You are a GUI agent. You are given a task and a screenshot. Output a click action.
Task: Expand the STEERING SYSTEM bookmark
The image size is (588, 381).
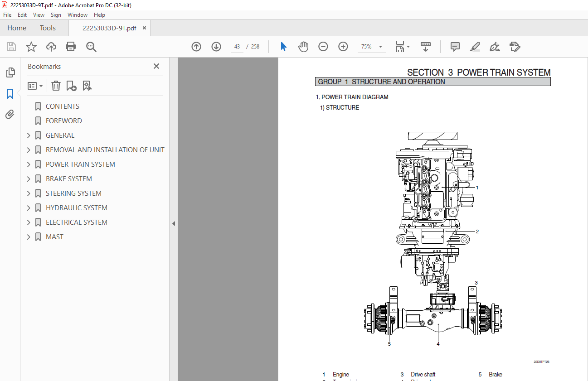pos(29,193)
